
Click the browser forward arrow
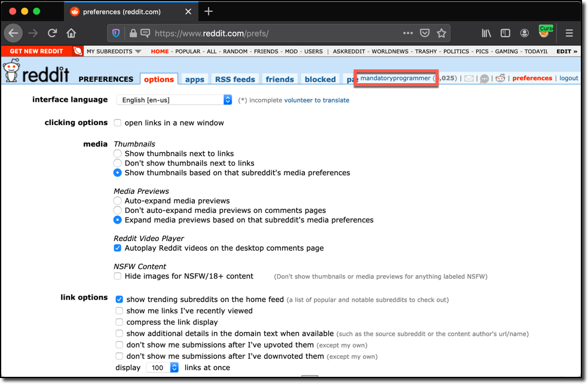[33, 33]
